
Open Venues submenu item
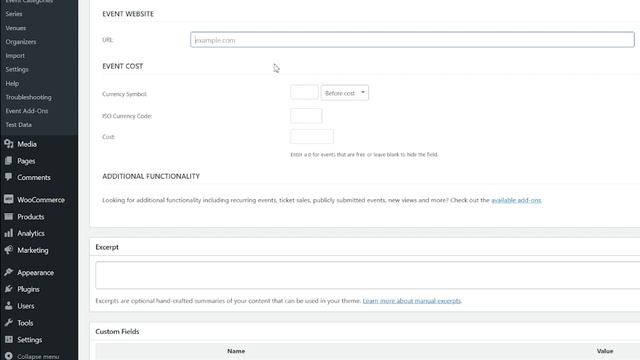click(x=16, y=28)
